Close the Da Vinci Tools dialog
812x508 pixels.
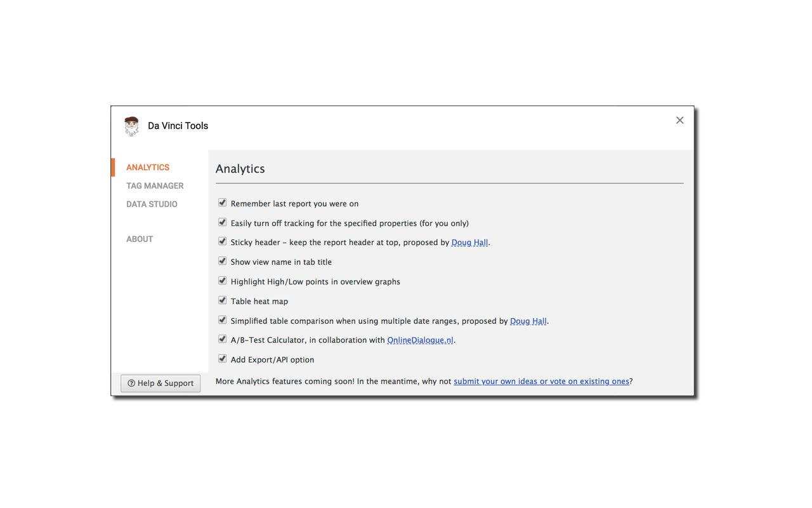tap(679, 120)
